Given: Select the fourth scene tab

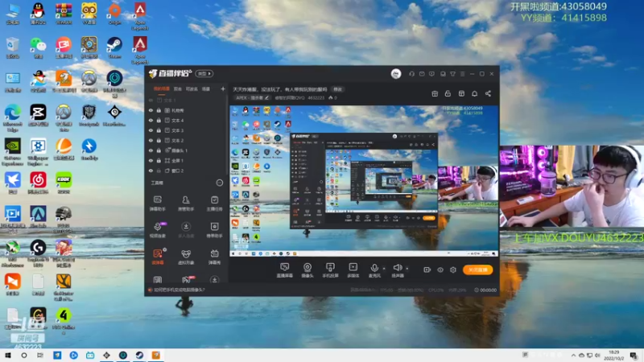Looking at the screenshot, I should tap(206, 88).
